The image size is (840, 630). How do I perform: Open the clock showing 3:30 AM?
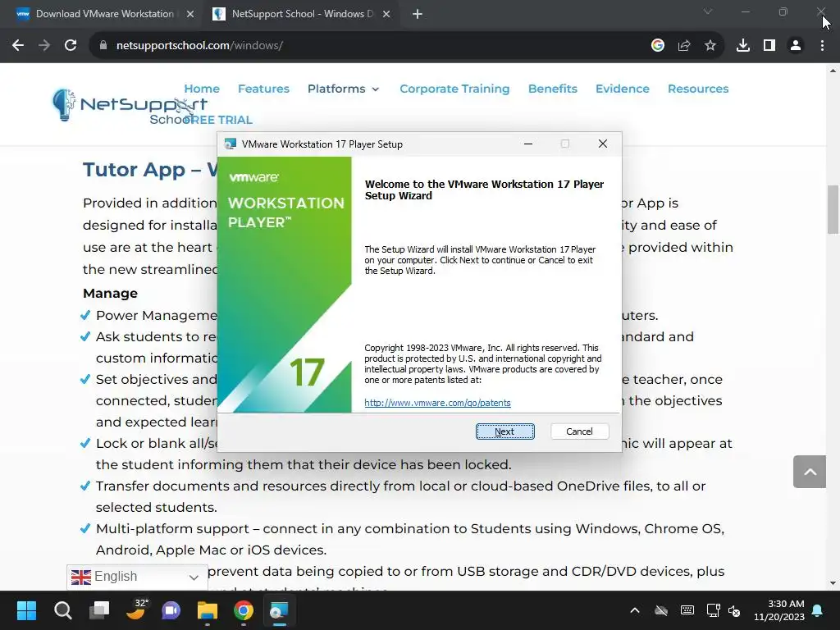pyautogui.click(x=779, y=610)
